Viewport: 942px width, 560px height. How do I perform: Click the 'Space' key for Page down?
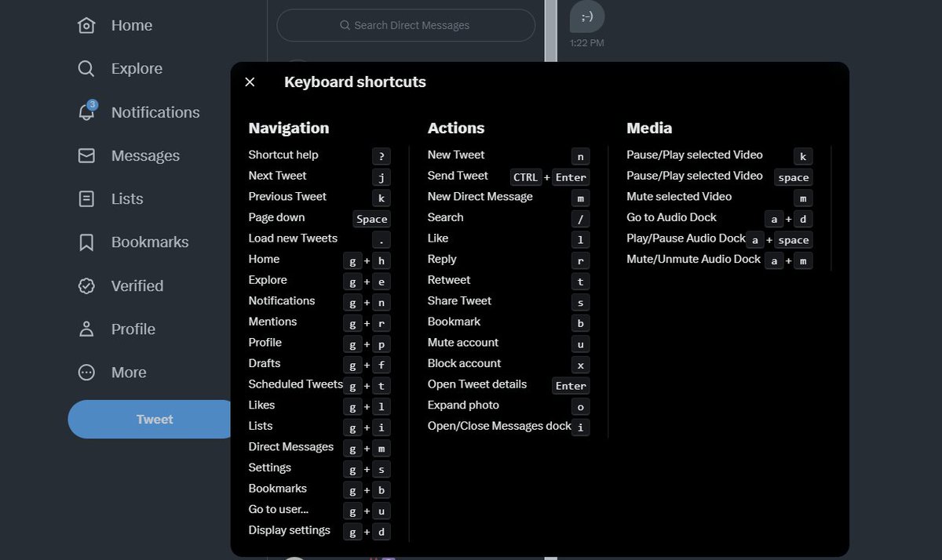(x=371, y=219)
